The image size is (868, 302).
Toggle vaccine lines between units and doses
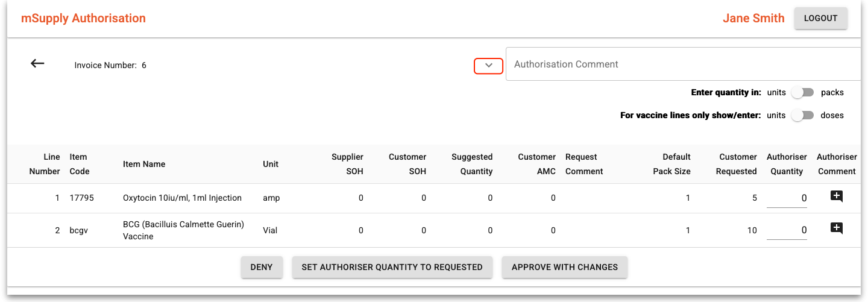pos(802,115)
